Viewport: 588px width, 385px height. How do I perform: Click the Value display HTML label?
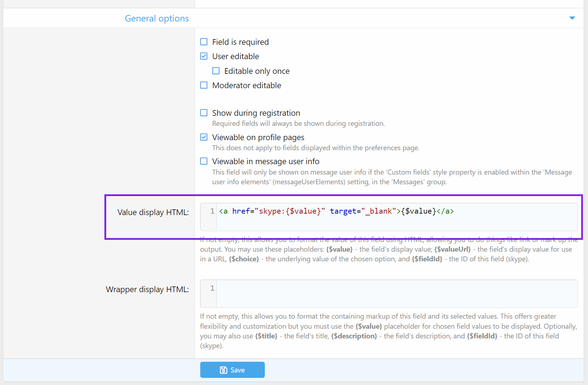[x=153, y=212]
